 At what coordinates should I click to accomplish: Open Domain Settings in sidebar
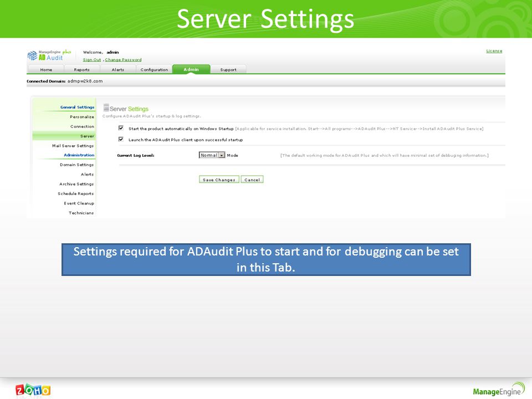tap(76, 165)
